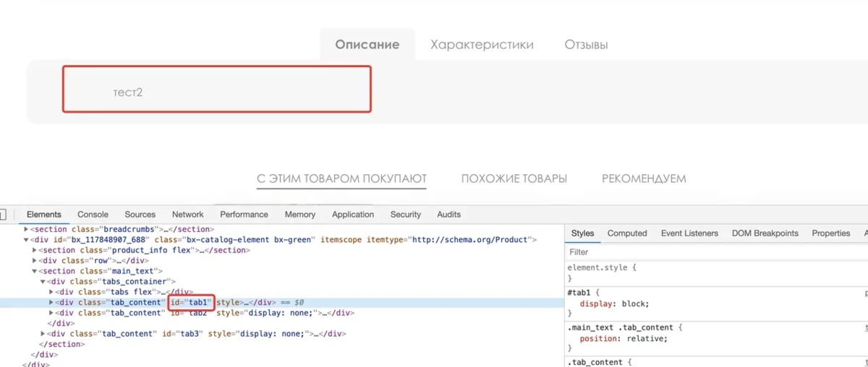Toggle device toolbar icon in DevTools
The image size is (868, 367).
(2, 215)
